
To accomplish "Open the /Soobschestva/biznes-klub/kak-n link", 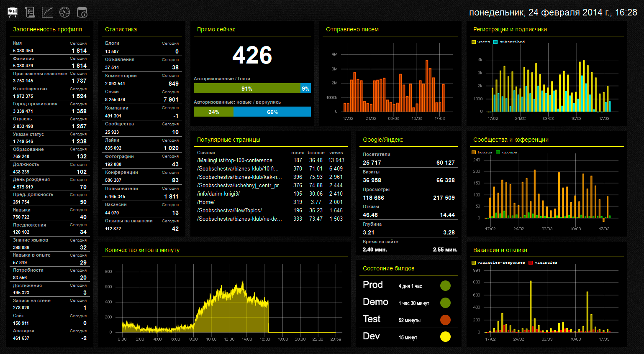I will pos(239,177).
